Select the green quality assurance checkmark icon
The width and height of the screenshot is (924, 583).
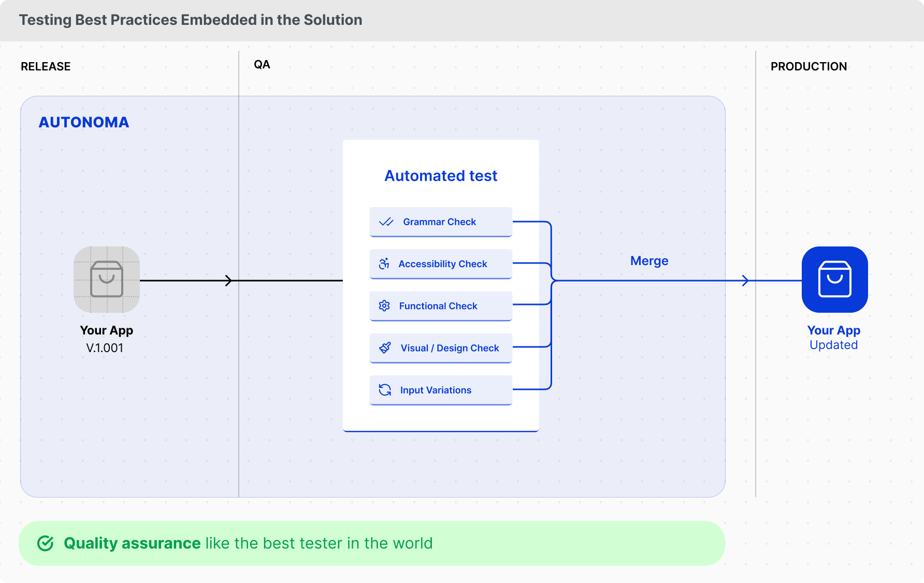click(47, 543)
